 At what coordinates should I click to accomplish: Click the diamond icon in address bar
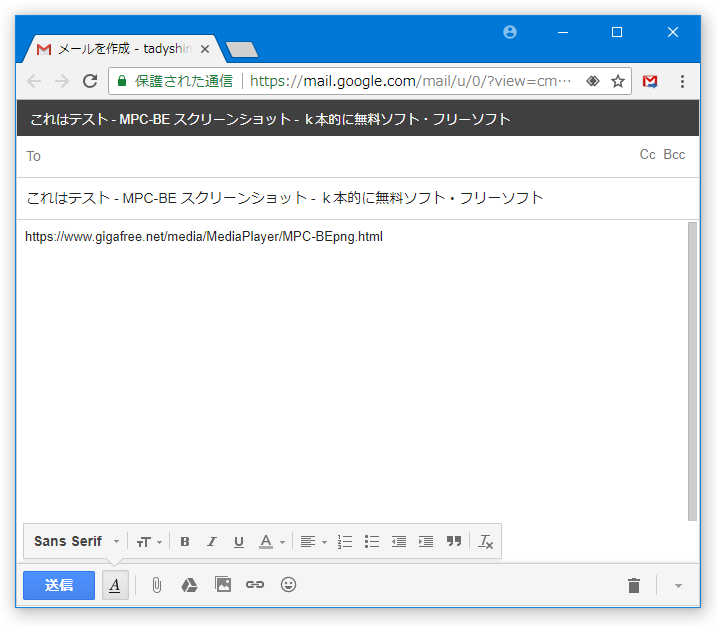tap(593, 81)
